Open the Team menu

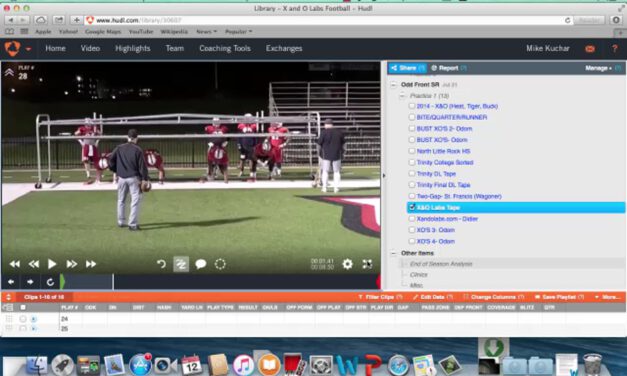pyautogui.click(x=175, y=48)
